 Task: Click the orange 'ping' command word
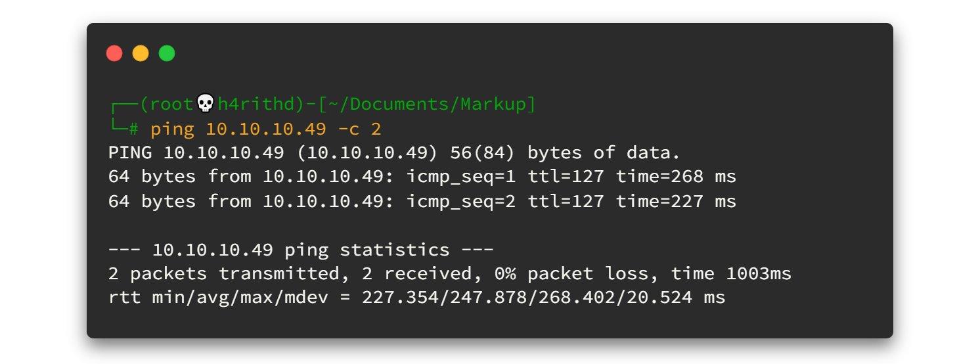173,129
